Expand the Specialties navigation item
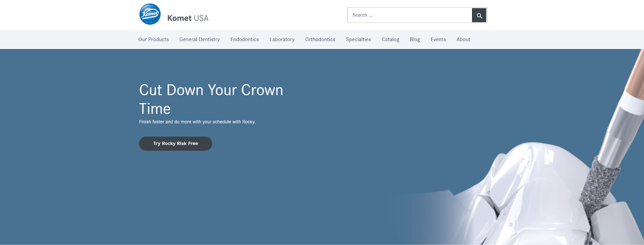The image size is (644, 245). [358, 39]
